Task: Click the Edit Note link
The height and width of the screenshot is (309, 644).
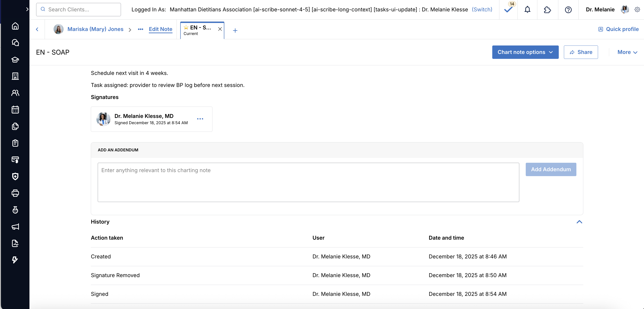Action: pyautogui.click(x=160, y=29)
